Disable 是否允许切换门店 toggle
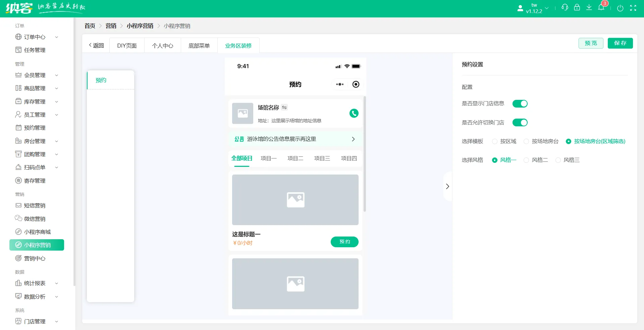Image resolution: width=644 pixels, height=330 pixels. (520, 122)
